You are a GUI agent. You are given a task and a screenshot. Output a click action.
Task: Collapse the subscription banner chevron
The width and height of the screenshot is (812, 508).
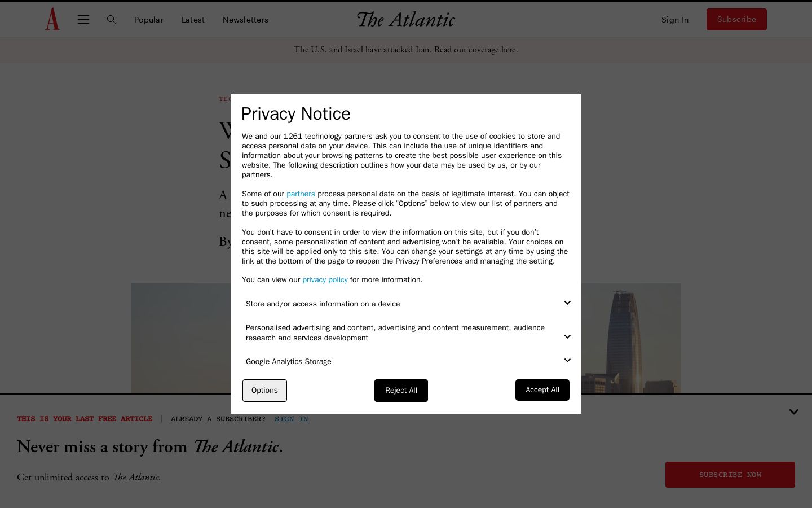(x=794, y=412)
